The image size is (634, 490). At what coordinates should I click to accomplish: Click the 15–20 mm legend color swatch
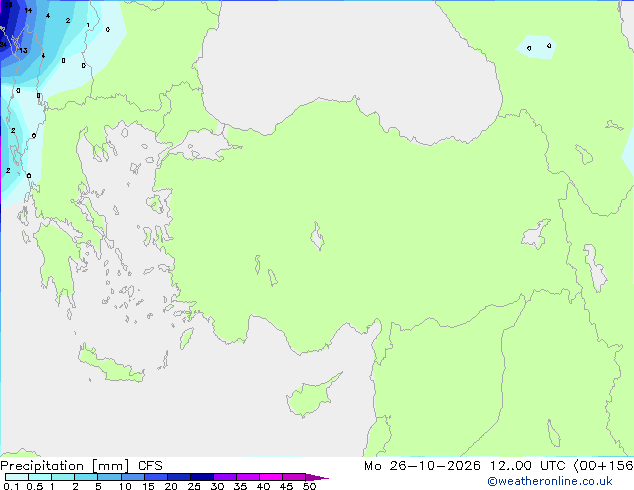(x=156, y=477)
